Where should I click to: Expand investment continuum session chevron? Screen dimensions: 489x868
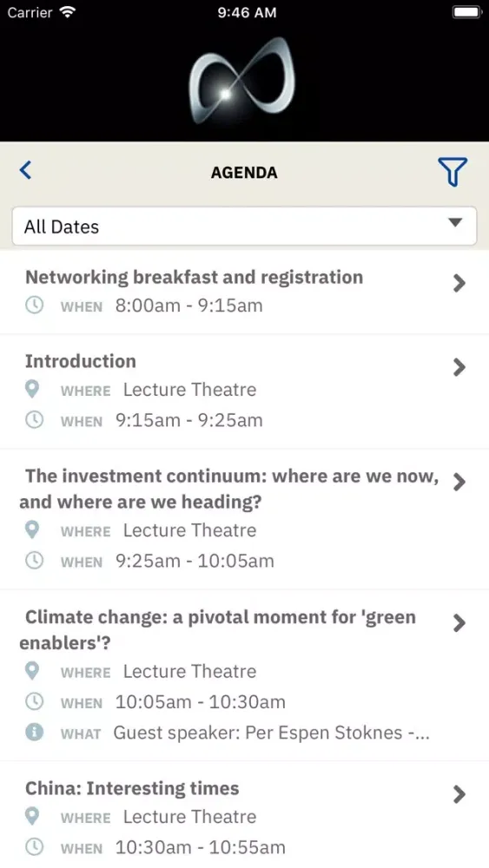(459, 482)
